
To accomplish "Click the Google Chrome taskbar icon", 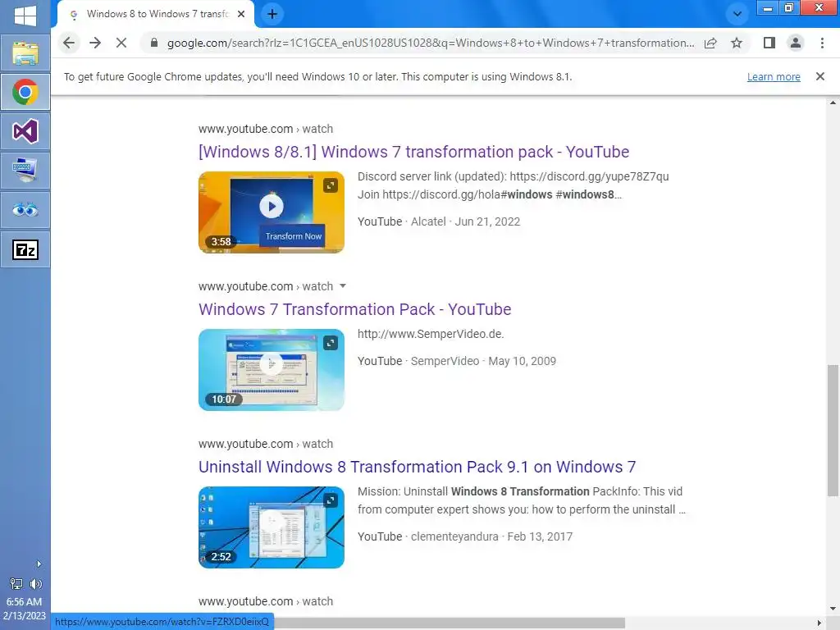I will tap(25, 92).
